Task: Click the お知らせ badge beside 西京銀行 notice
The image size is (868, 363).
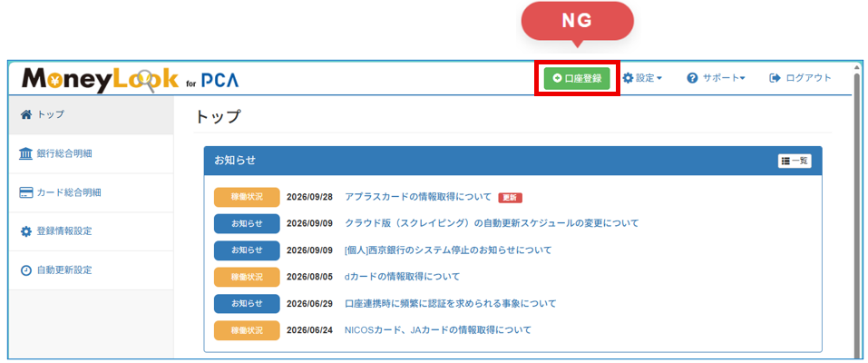Action: pyautogui.click(x=247, y=250)
